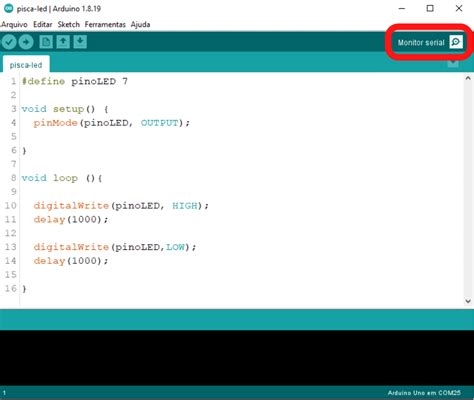Click the Upload arrow toolbar icon
This screenshot has height=400, width=474.
(x=26, y=42)
